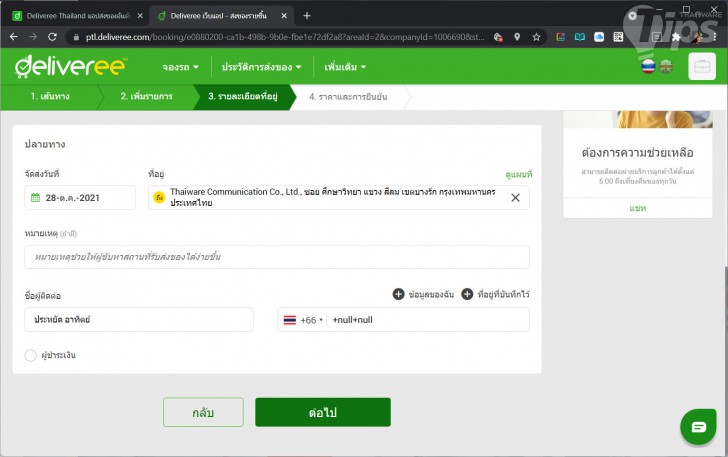Close the active Deliveree booking tab
The image size is (728, 457).
pyautogui.click(x=284, y=16)
